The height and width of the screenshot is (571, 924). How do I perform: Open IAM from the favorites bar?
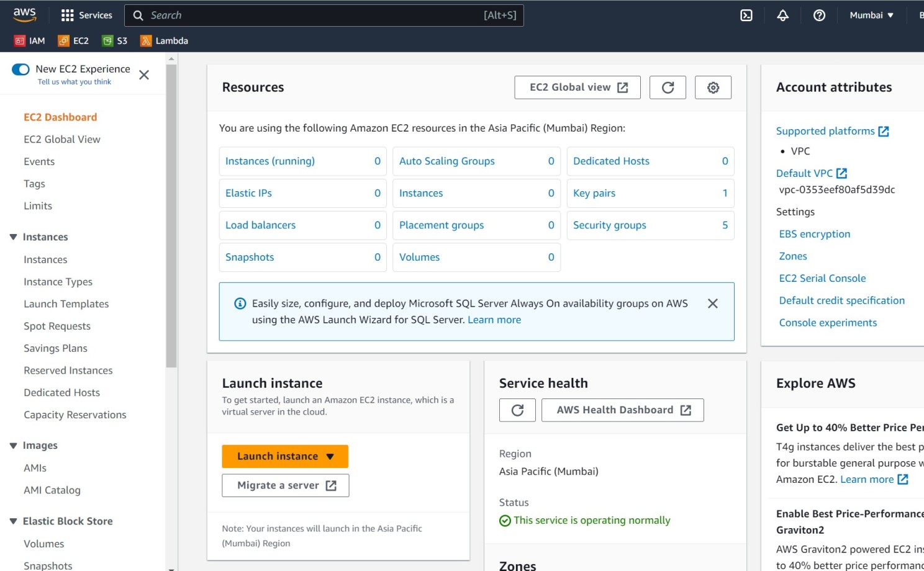click(29, 40)
